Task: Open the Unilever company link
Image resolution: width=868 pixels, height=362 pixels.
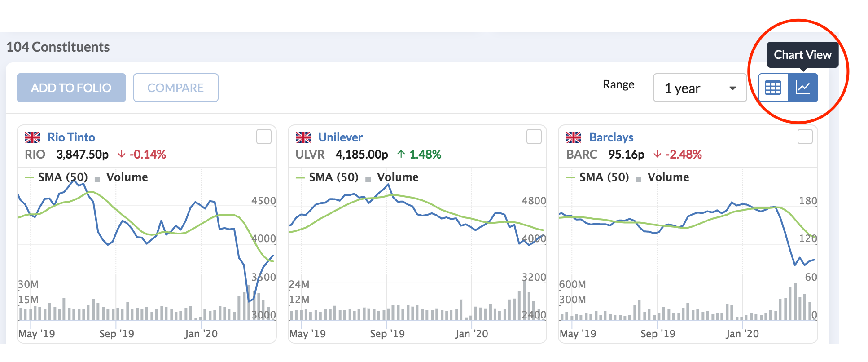Action: pyautogui.click(x=341, y=137)
